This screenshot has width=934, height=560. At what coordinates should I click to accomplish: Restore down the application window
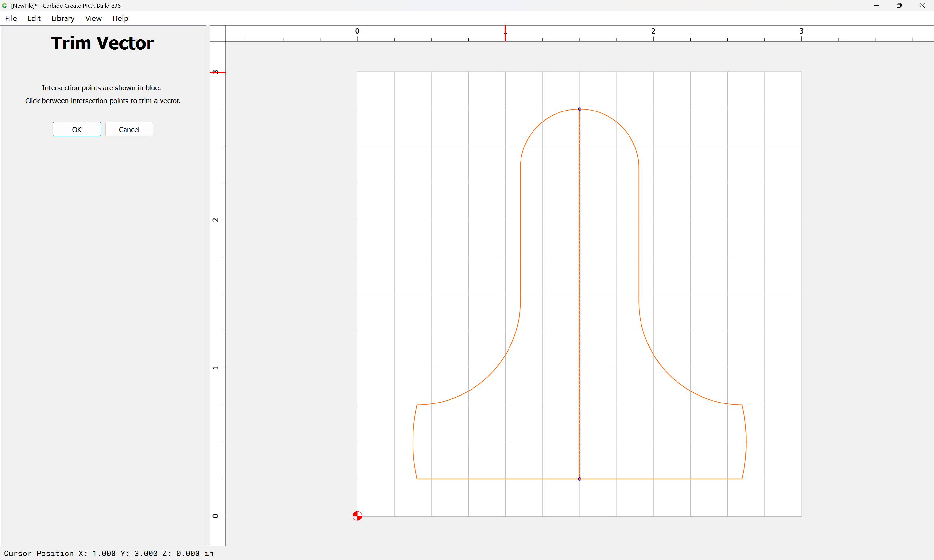(899, 6)
